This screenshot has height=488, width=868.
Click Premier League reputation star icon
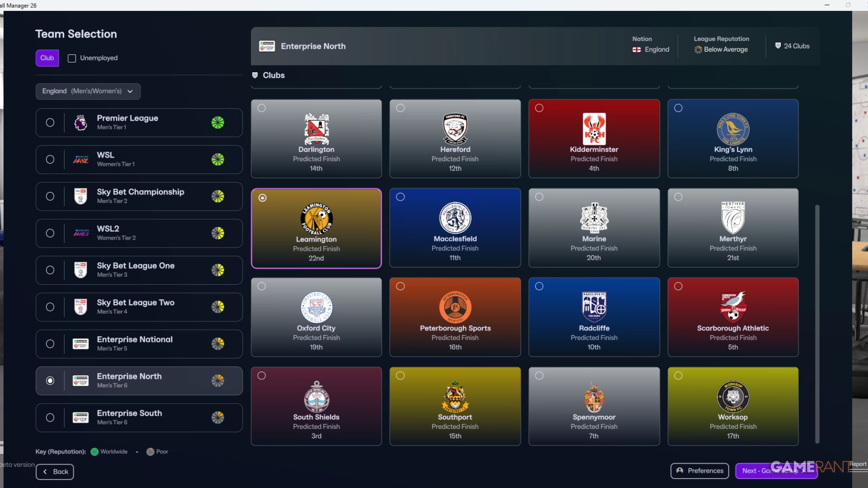coord(217,122)
